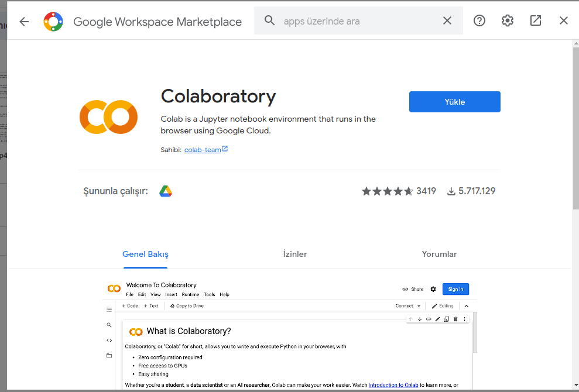579x392 pixels.
Task: Click the Colaboratory CO logo
Action: [x=108, y=117]
